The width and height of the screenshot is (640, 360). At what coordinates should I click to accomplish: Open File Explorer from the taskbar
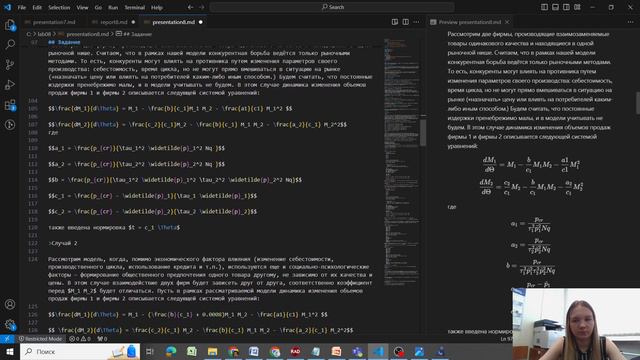tap(212, 351)
